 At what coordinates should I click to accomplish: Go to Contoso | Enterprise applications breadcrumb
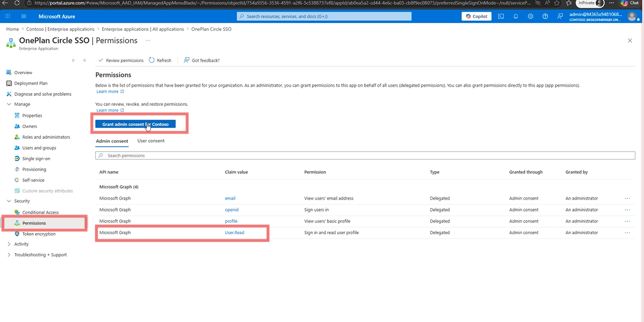click(x=60, y=29)
